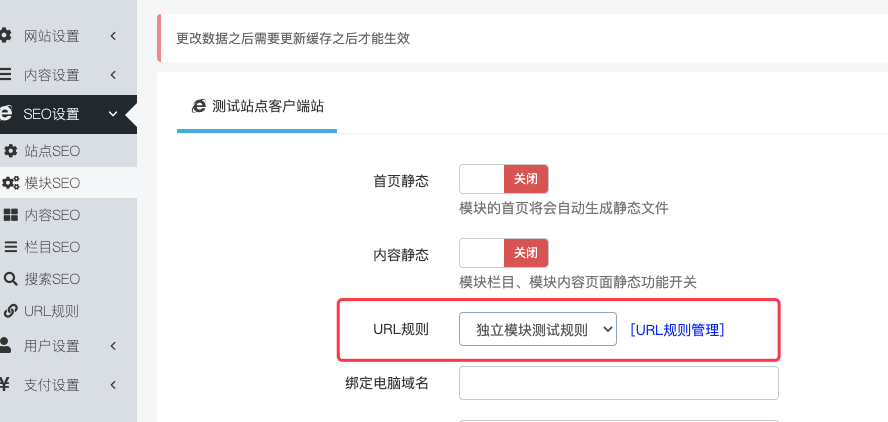Click the magnifier icon next to 搜索SEO
The image size is (888, 422).
(11, 279)
